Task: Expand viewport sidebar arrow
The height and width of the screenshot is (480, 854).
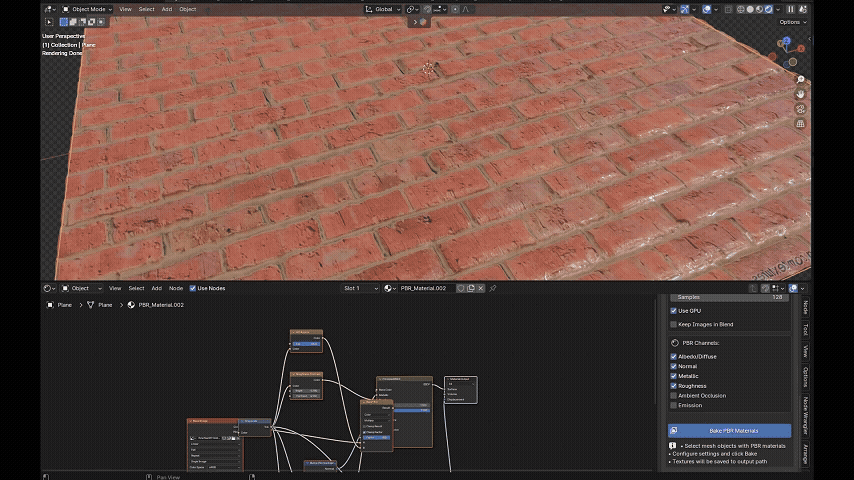Action: [809, 39]
